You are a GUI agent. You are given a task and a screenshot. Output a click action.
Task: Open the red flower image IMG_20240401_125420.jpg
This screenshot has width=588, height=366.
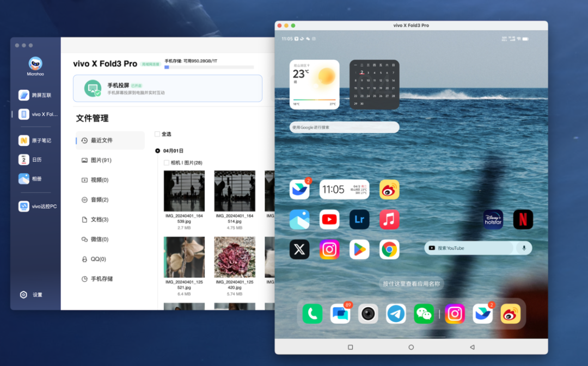pyautogui.click(x=235, y=257)
